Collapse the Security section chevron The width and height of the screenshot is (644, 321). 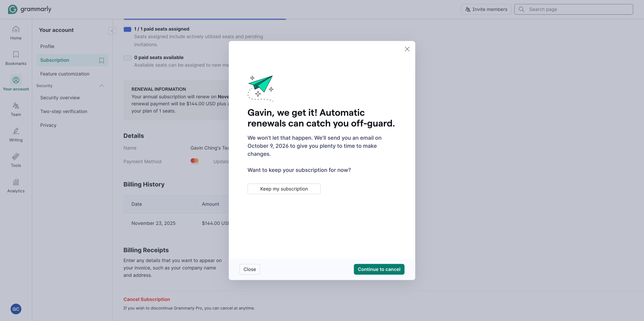pyautogui.click(x=102, y=86)
